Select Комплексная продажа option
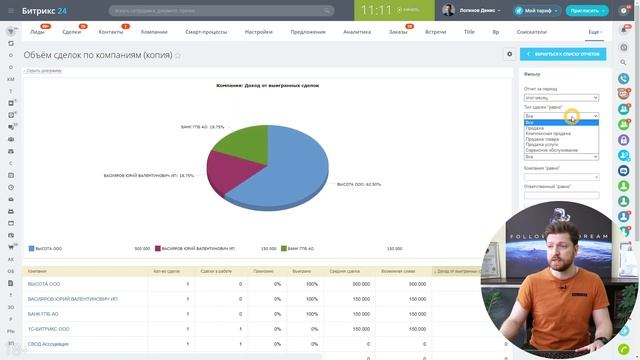Image resolution: width=640 pixels, height=360 pixels. pos(561,133)
